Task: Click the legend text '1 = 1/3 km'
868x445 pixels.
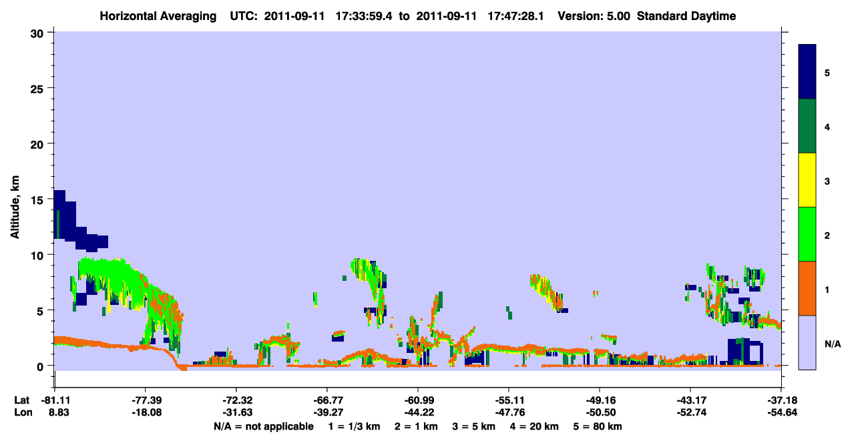Action: click(x=353, y=426)
